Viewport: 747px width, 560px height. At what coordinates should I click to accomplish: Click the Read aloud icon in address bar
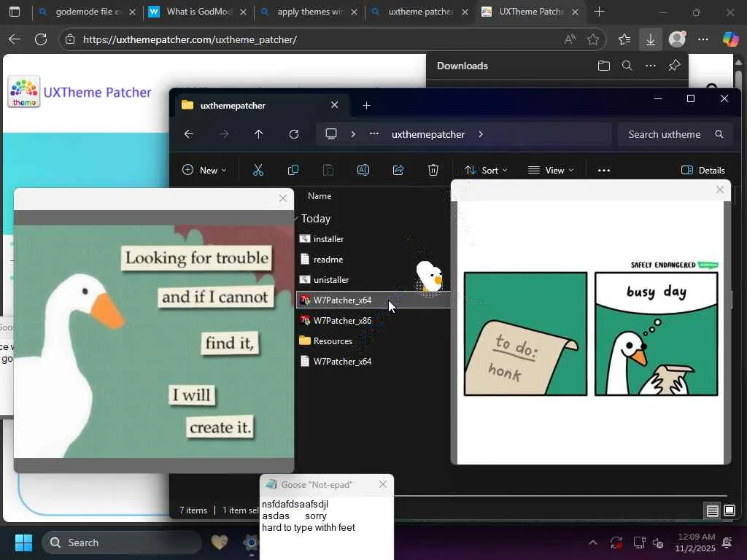570,39
